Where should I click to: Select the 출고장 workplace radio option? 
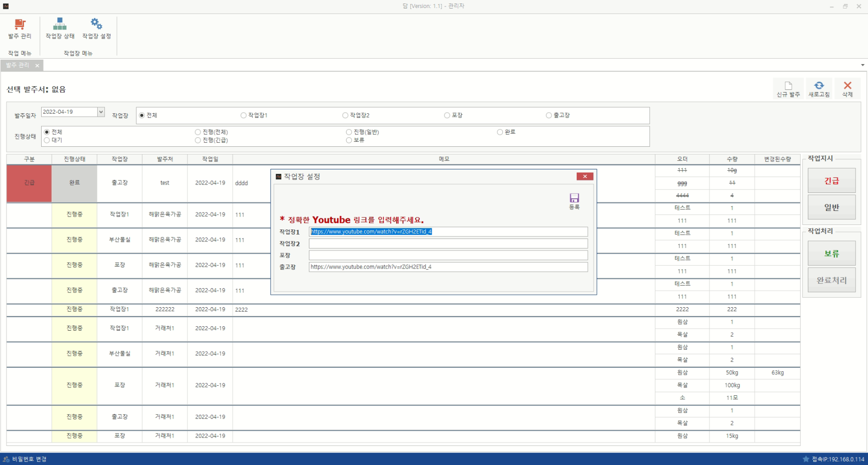tap(549, 115)
